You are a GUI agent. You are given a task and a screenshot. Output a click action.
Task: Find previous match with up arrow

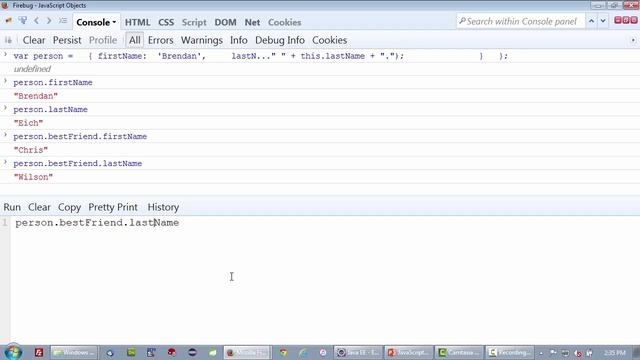(x=591, y=21)
